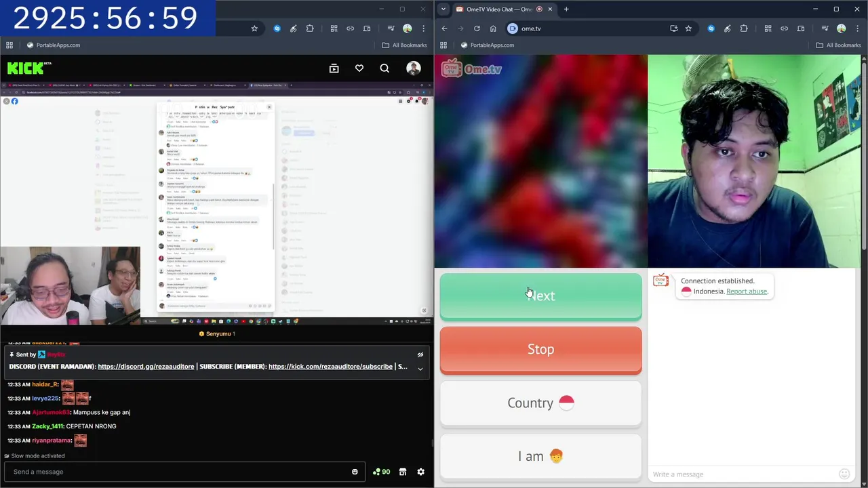The image size is (868, 488).
Task: Go forward in the OmeTV browser window
Action: pos(460,28)
